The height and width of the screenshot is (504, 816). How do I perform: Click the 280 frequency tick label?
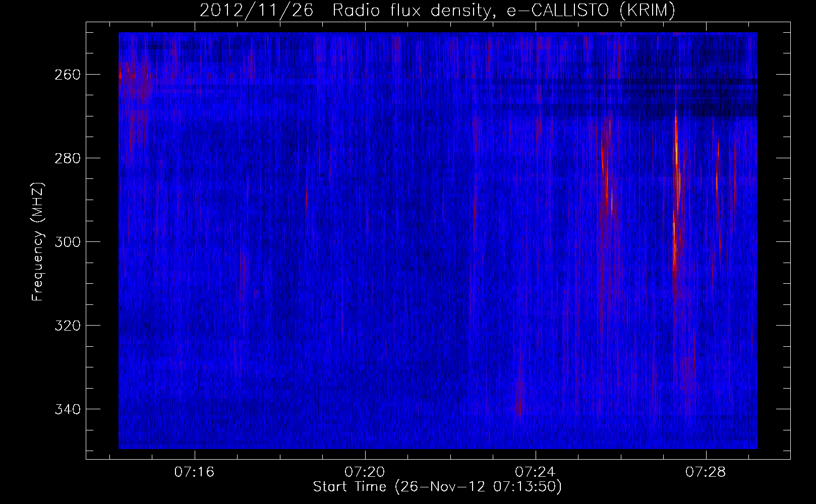point(67,158)
